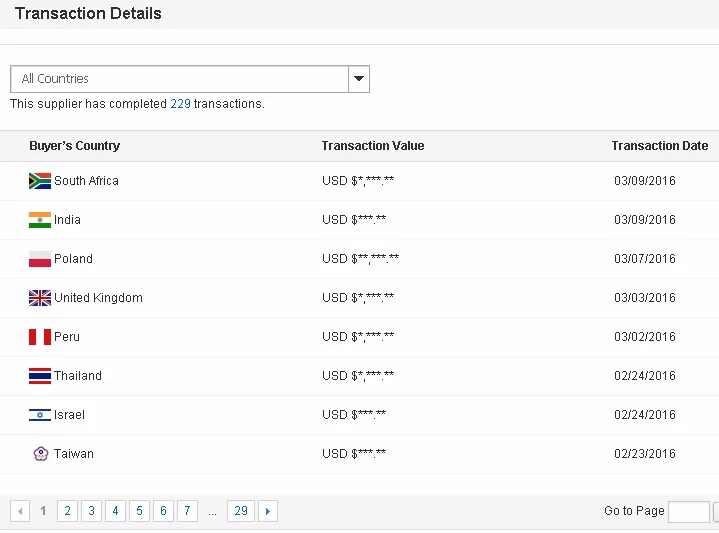Click the Go to Page input box
This screenshot has width=719, height=533.
point(688,512)
